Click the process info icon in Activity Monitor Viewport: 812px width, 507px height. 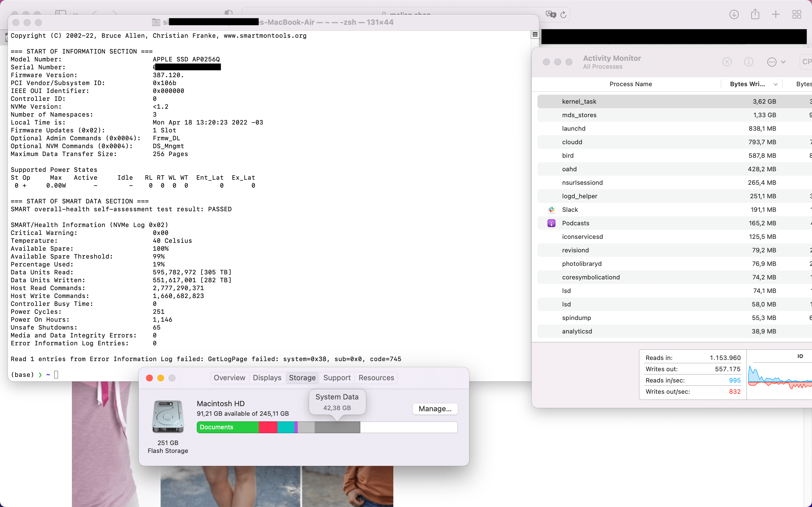coord(749,62)
